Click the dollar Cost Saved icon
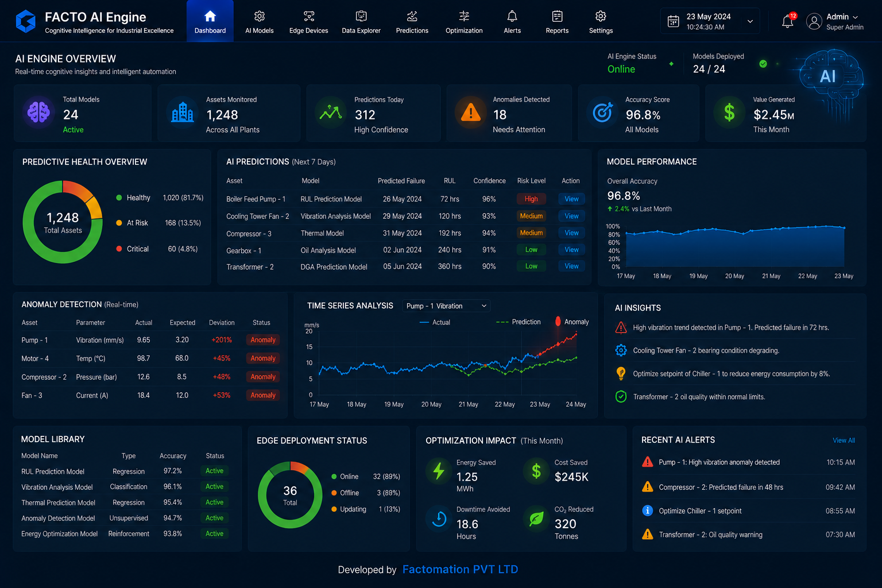The width and height of the screenshot is (882, 588). click(536, 471)
